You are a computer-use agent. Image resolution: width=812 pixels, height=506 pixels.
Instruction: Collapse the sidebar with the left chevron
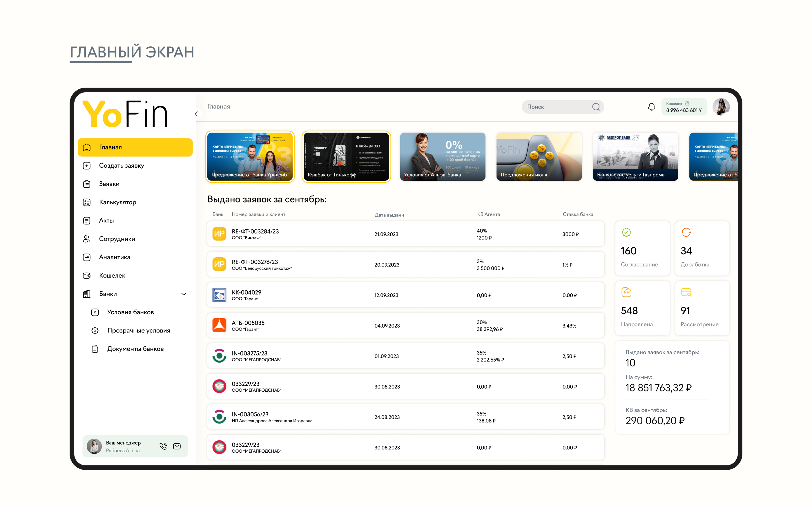coord(196,114)
